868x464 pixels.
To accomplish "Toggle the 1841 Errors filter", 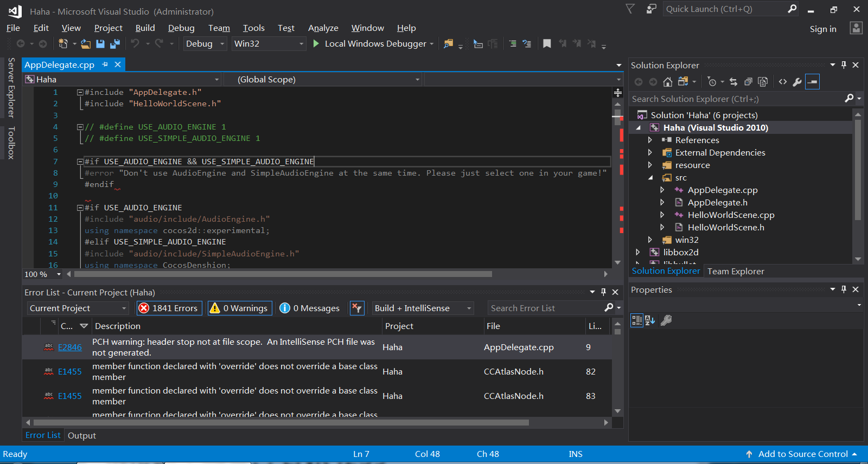I will click(x=169, y=308).
